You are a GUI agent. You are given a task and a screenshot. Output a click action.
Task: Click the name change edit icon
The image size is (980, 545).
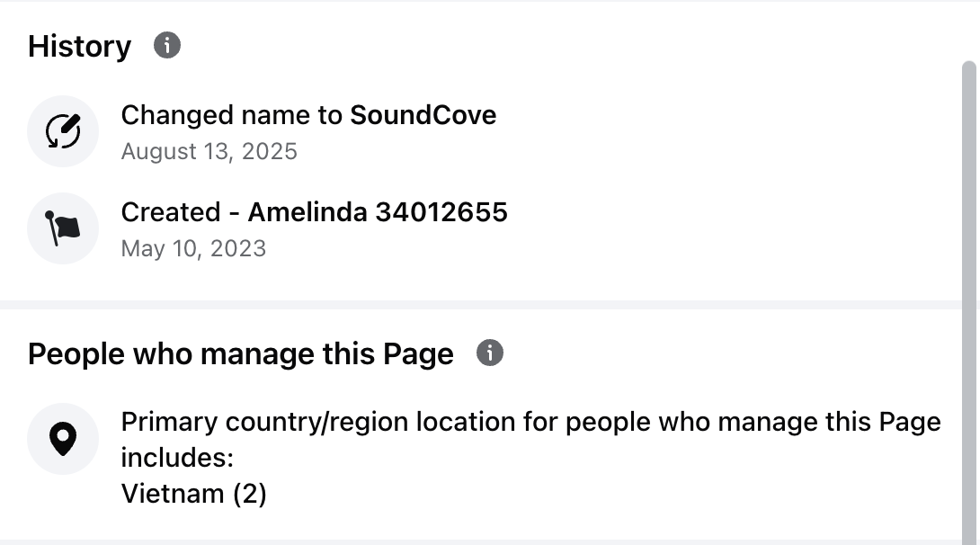pyautogui.click(x=62, y=131)
